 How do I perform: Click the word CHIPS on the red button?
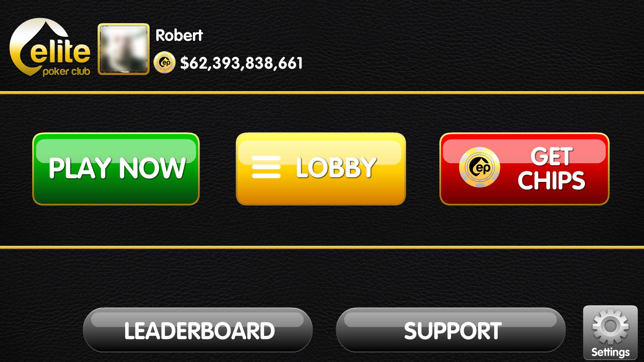pos(551,181)
